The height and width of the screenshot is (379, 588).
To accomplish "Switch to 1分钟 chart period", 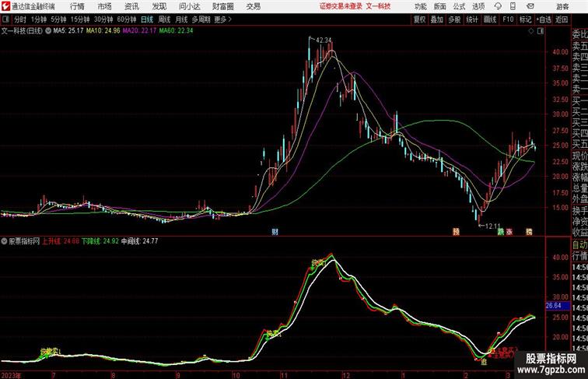I will (39, 19).
